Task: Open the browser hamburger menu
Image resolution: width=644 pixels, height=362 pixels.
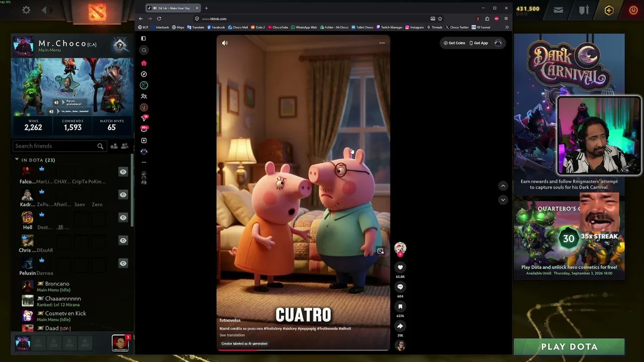Action: 506,19
